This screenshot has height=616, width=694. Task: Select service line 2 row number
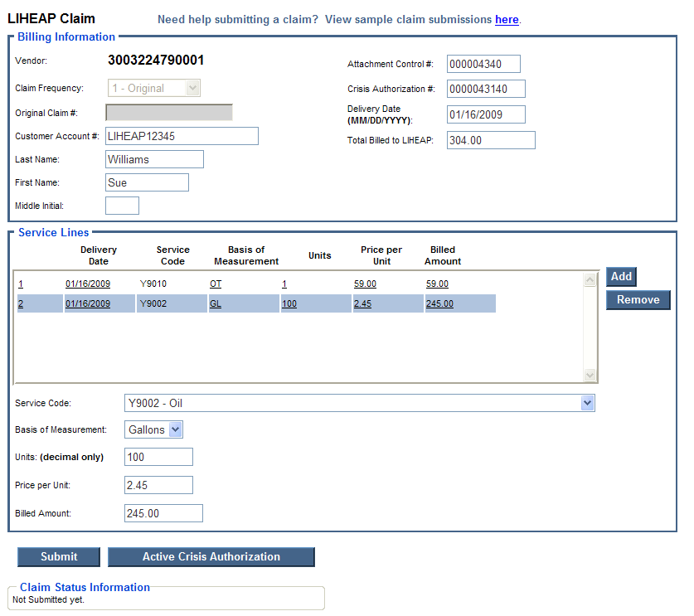pos(21,303)
